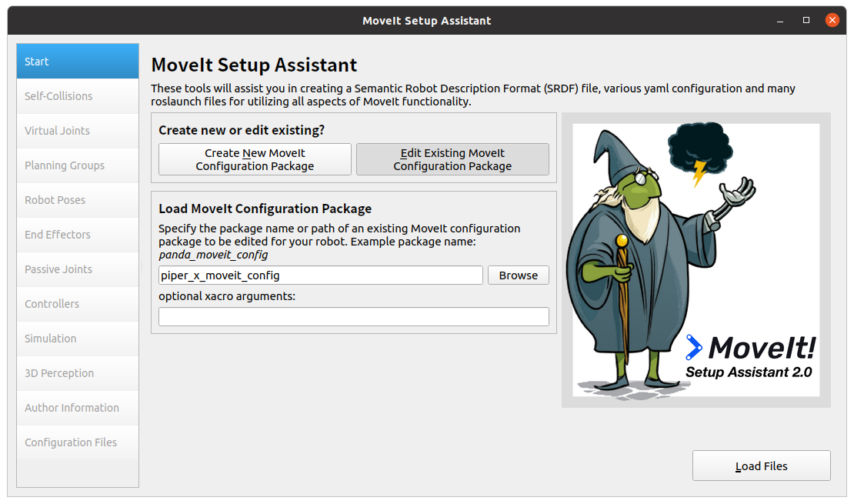Open the Controllers page
Image resolution: width=854 pixels, height=504 pixels.
(x=78, y=303)
